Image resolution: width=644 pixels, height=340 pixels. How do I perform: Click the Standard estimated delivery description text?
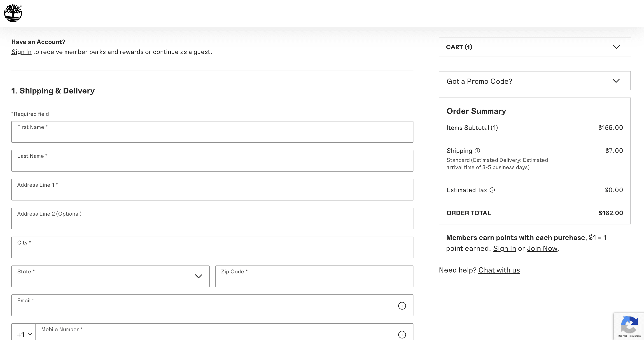pyautogui.click(x=497, y=164)
